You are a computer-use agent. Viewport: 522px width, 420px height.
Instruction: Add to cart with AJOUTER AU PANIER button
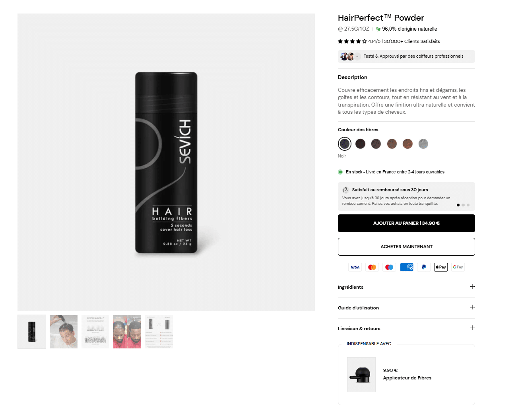pyautogui.click(x=406, y=223)
